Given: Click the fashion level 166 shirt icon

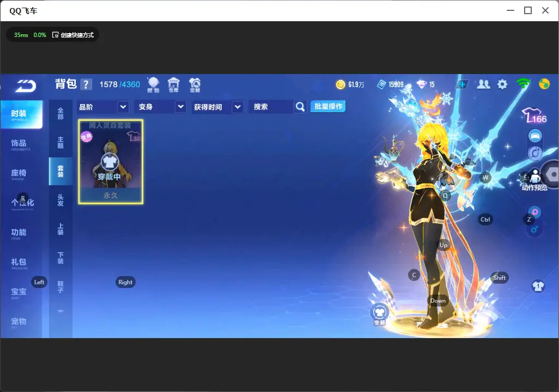Looking at the screenshot, I should click(x=534, y=115).
